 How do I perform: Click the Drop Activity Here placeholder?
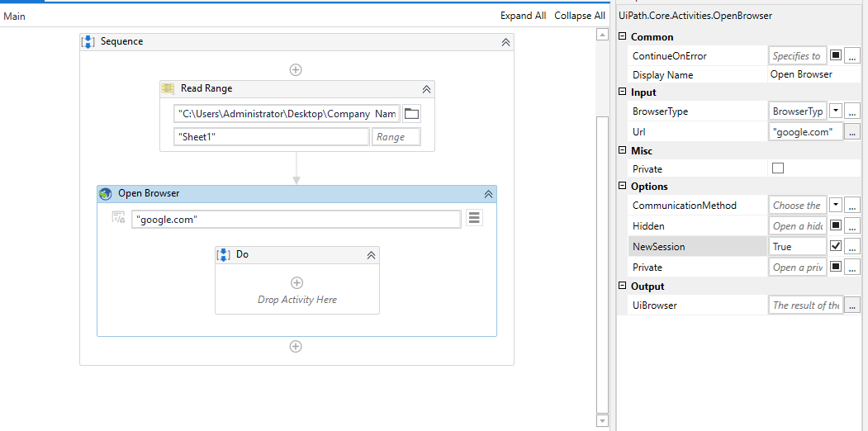click(x=296, y=300)
